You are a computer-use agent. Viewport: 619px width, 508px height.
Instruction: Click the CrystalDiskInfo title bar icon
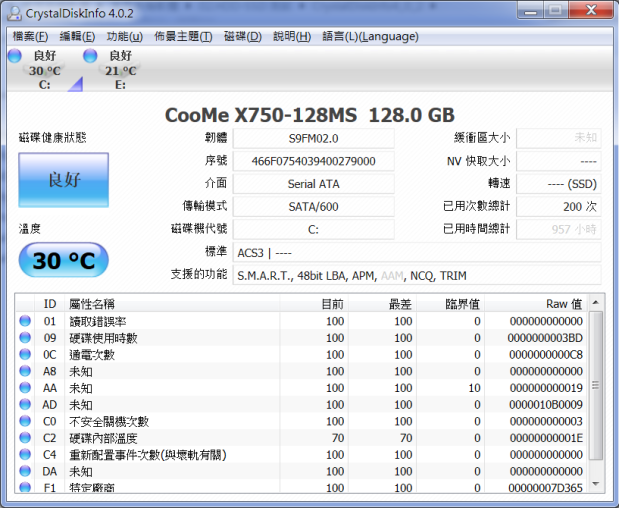[15, 13]
